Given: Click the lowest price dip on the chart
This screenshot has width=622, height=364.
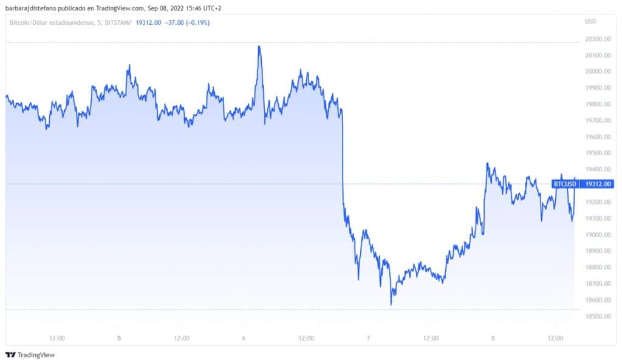Looking at the screenshot, I should pyautogui.click(x=391, y=304).
